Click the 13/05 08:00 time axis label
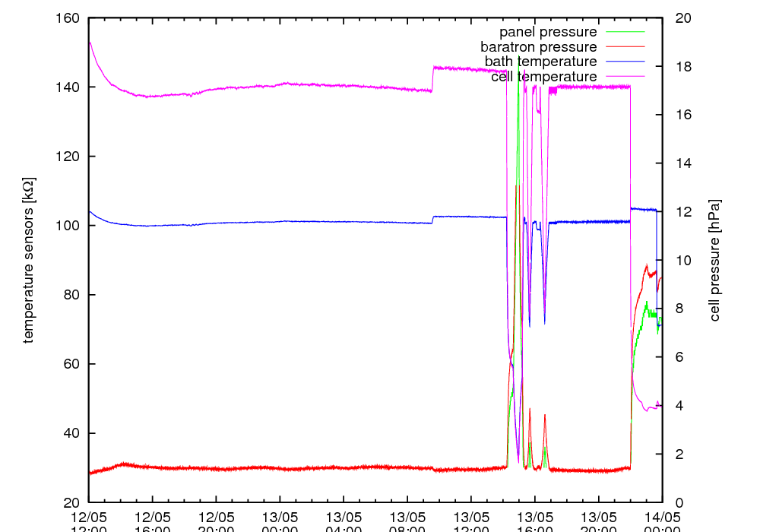This screenshot has width=760, height=532. pos(407,523)
